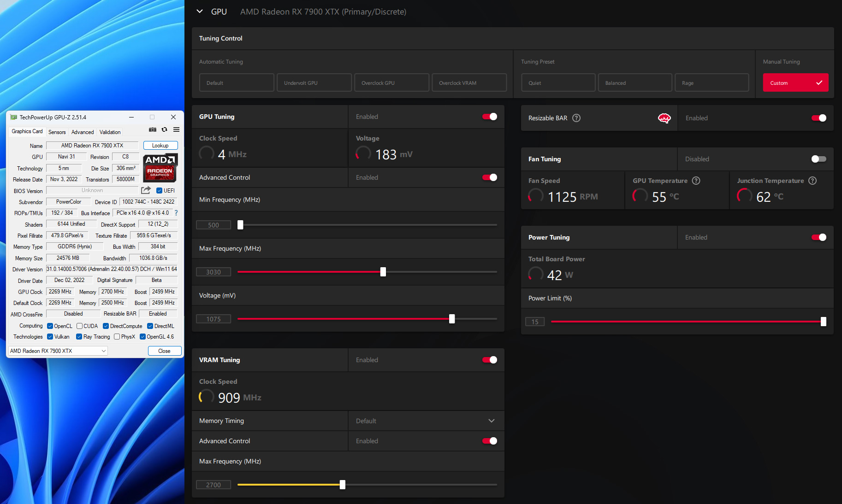
Task: Toggle the Vulkan checkbox
Action: click(50, 337)
